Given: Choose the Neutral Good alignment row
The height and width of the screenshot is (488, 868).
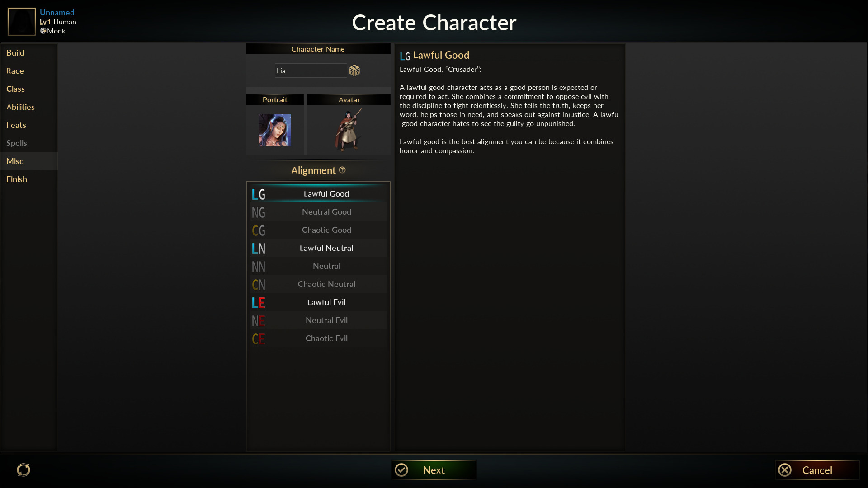Looking at the screenshot, I should (318, 212).
